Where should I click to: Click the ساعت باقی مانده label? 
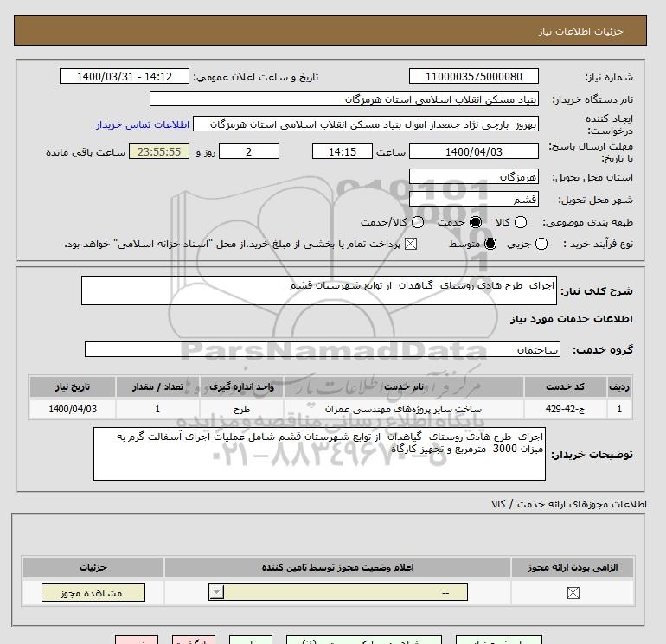[x=86, y=152]
